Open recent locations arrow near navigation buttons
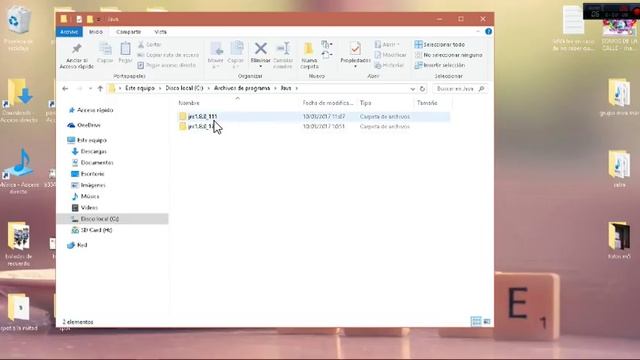640x360 pixels. click(90, 89)
